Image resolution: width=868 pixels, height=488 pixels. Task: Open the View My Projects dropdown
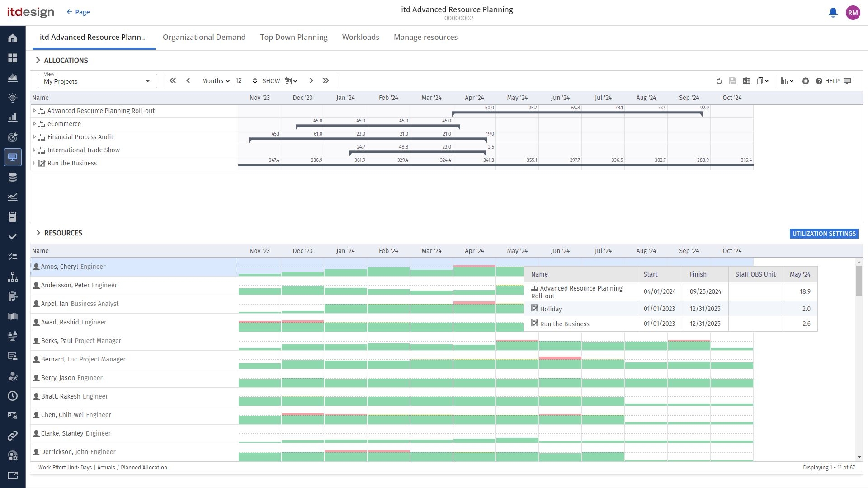point(97,81)
